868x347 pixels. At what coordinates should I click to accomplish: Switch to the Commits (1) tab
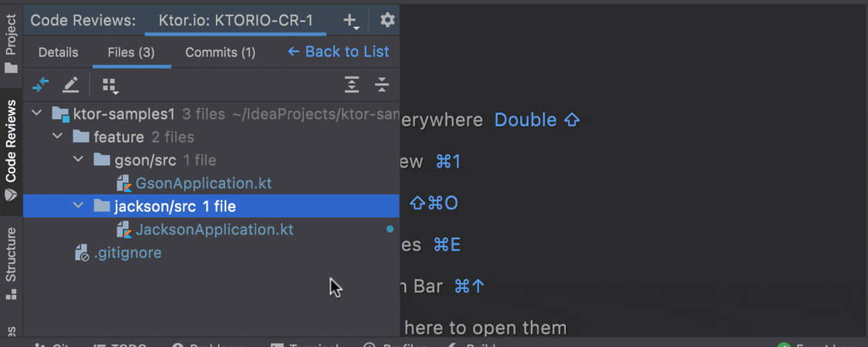pyautogui.click(x=221, y=52)
